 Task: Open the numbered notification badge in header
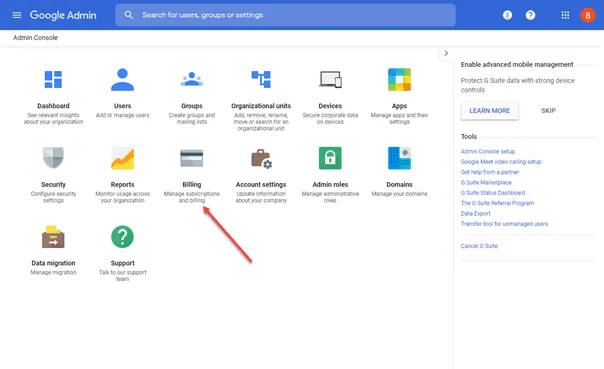coord(507,15)
